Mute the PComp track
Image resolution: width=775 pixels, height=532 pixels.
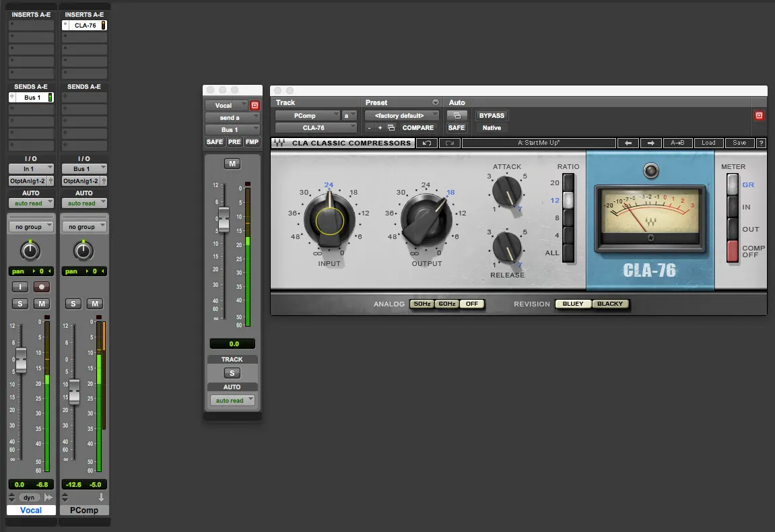[95, 304]
